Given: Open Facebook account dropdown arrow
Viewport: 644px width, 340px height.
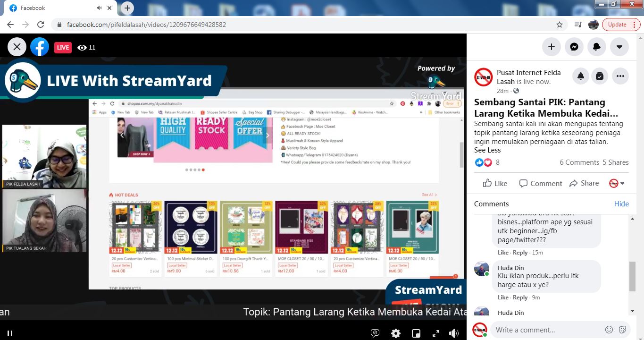Looking at the screenshot, I should 619,47.
